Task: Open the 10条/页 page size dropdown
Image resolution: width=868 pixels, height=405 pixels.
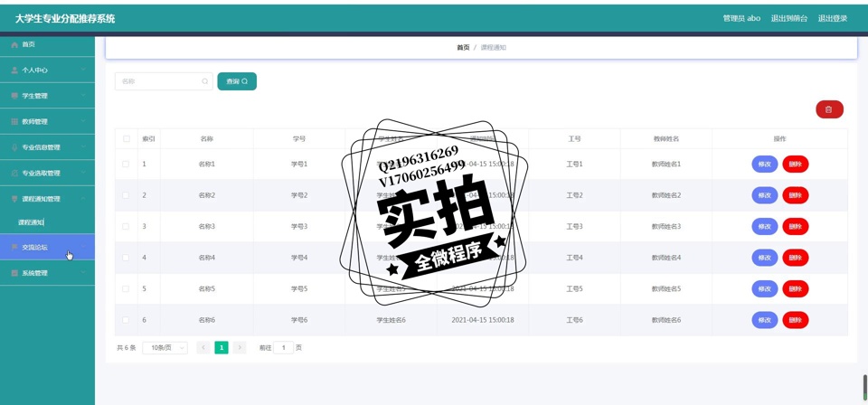Action: pos(165,348)
